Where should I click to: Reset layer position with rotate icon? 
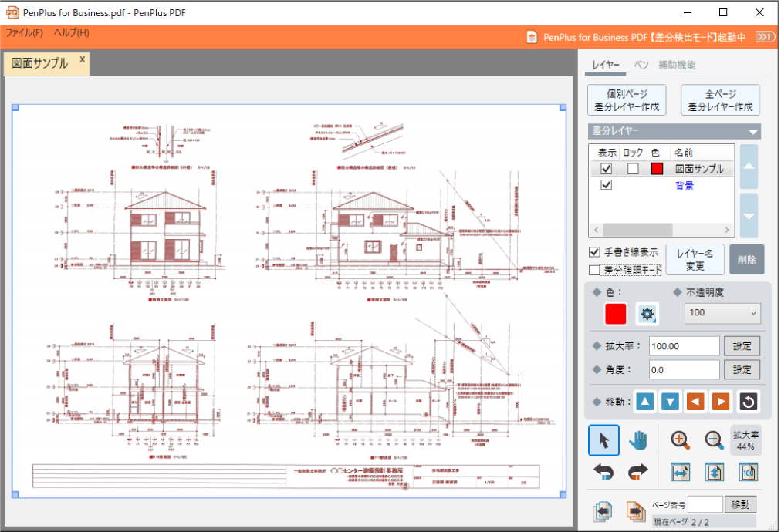click(748, 402)
